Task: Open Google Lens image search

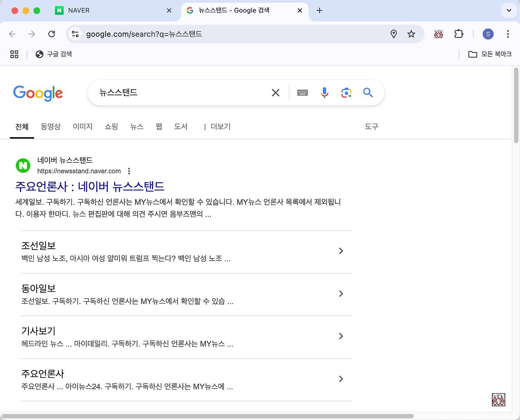Action: 346,93
